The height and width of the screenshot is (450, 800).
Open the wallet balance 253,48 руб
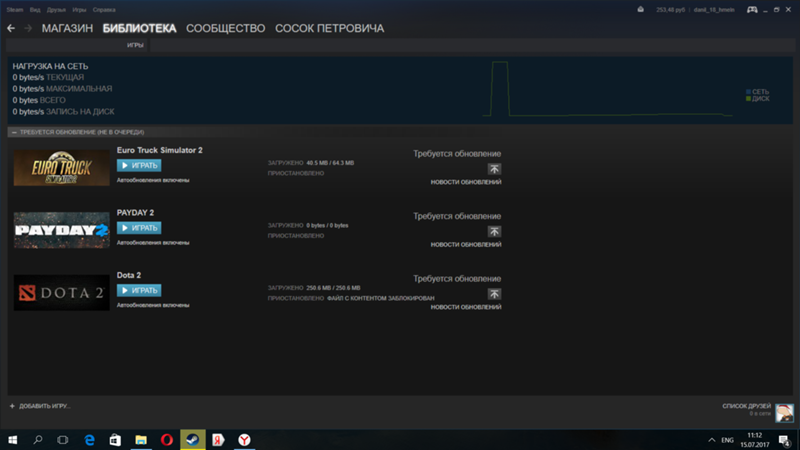[x=670, y=10]
